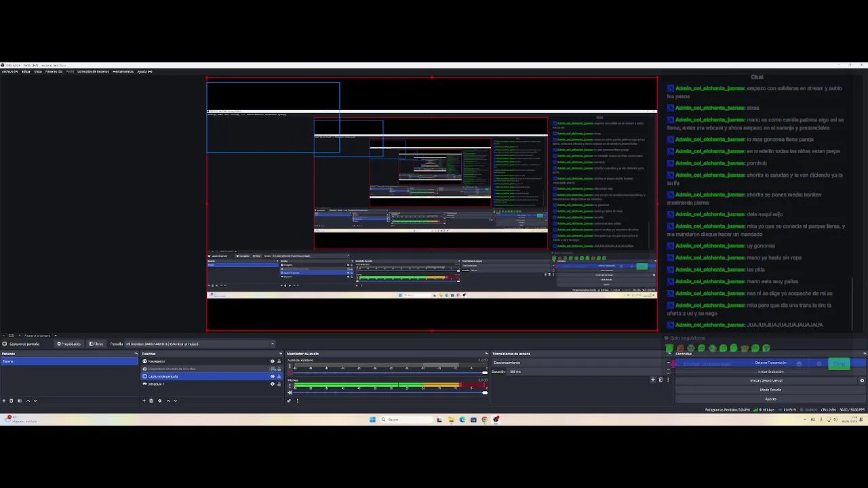This screenshot has width=868, height=488.
Task: Toggle lock on the Navegador source
Action: [x=279, y=361]
